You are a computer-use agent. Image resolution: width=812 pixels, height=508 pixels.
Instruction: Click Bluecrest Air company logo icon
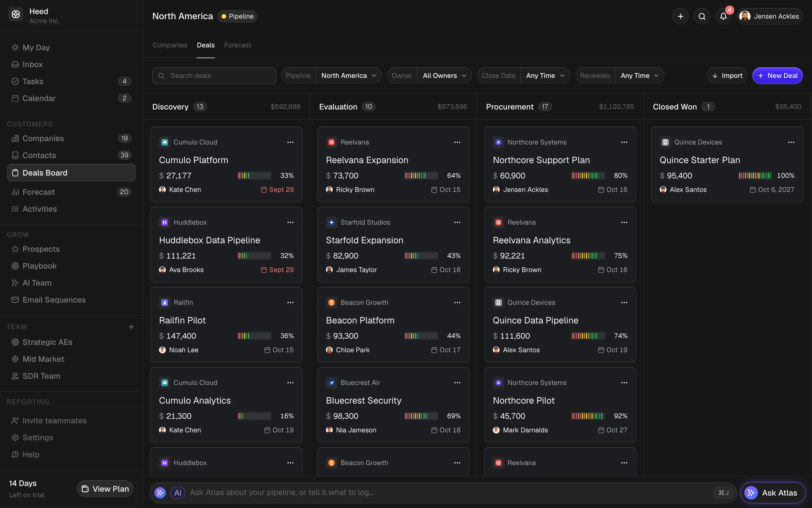332,382
